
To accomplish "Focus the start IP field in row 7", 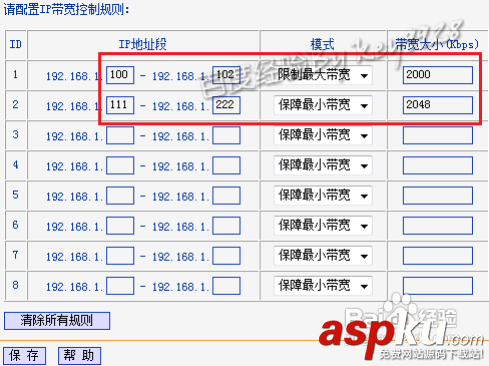I will 120,256.
